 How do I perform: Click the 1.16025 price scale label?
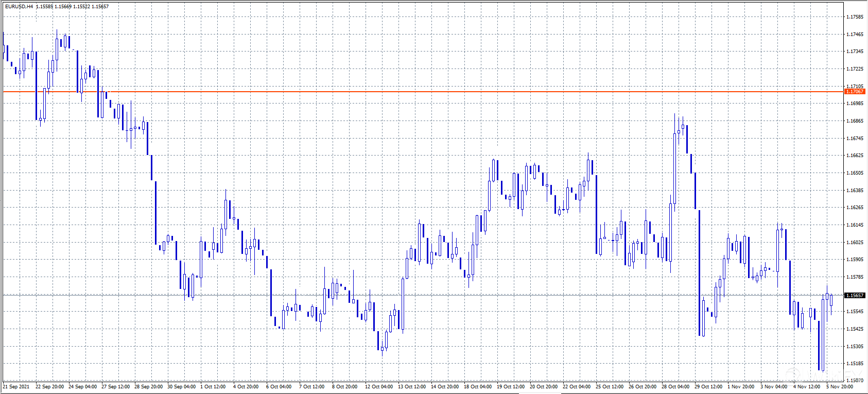click(x=855, y=243)
